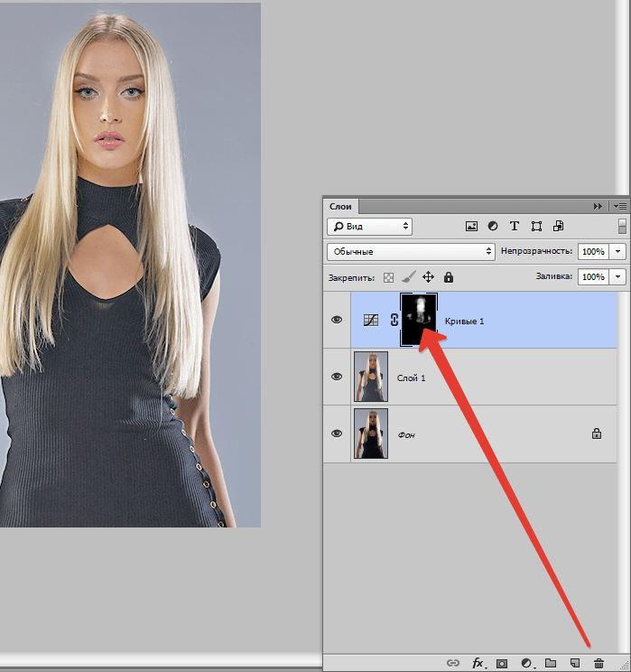Lock image pixels brush icon
Viewport: 631px width, 672px height.
point(409,277)
